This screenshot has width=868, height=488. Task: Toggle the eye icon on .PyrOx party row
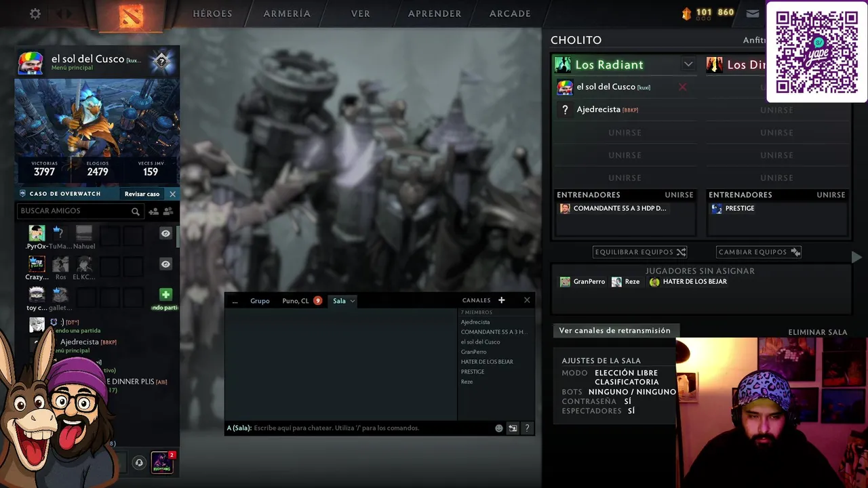pyautogui.click(x=165, y=233)
